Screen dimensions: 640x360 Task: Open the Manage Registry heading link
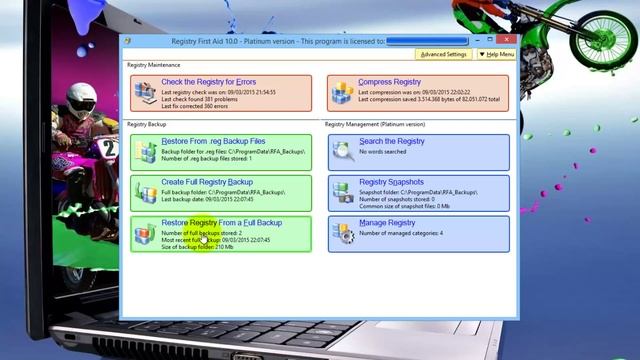(x=387, y=223)
